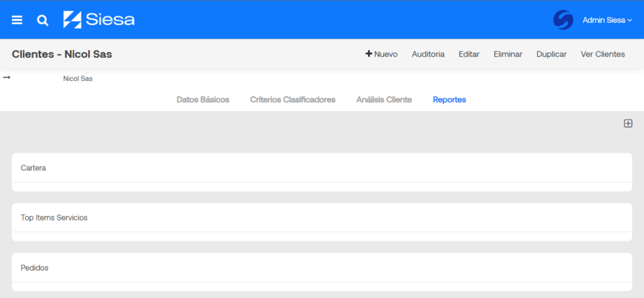Image resolution: width=644 pixels, height=298 pixels.
Task: Click Editar to edit client
Action: point(469,54)
